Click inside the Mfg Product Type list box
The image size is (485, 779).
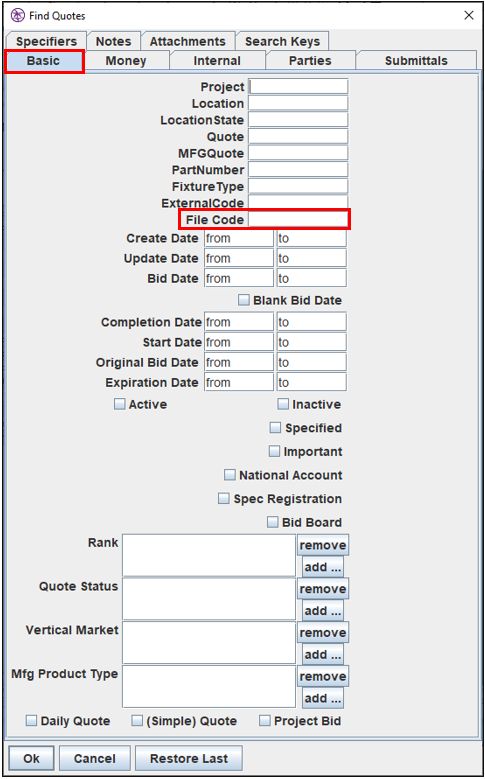209,687
